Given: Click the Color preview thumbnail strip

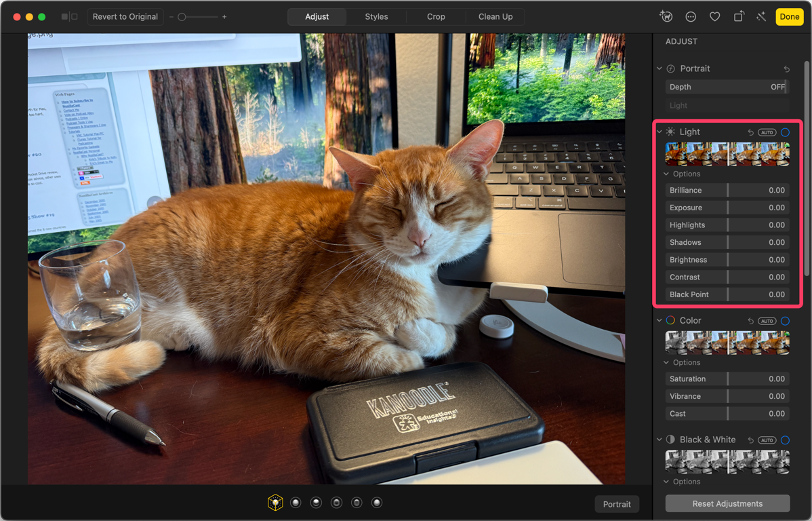Looking at the screenshot, I should tap(727, 343).
